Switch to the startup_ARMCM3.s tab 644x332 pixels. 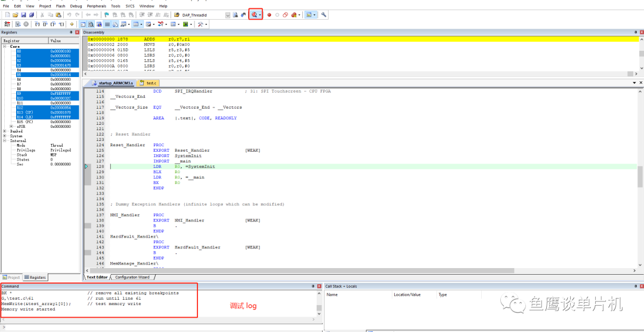pos(113,83)
